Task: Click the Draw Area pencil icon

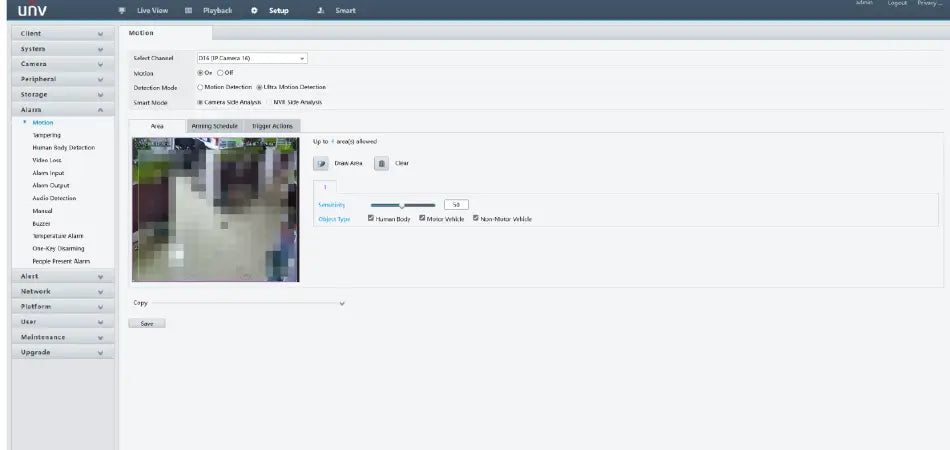Action: pyautogui.click(x=321, y=164)
